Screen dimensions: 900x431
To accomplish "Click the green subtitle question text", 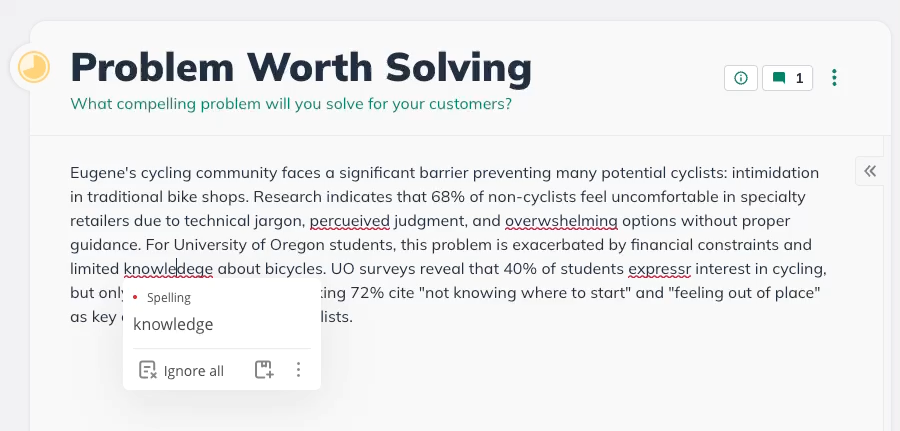I will (291, 103).
